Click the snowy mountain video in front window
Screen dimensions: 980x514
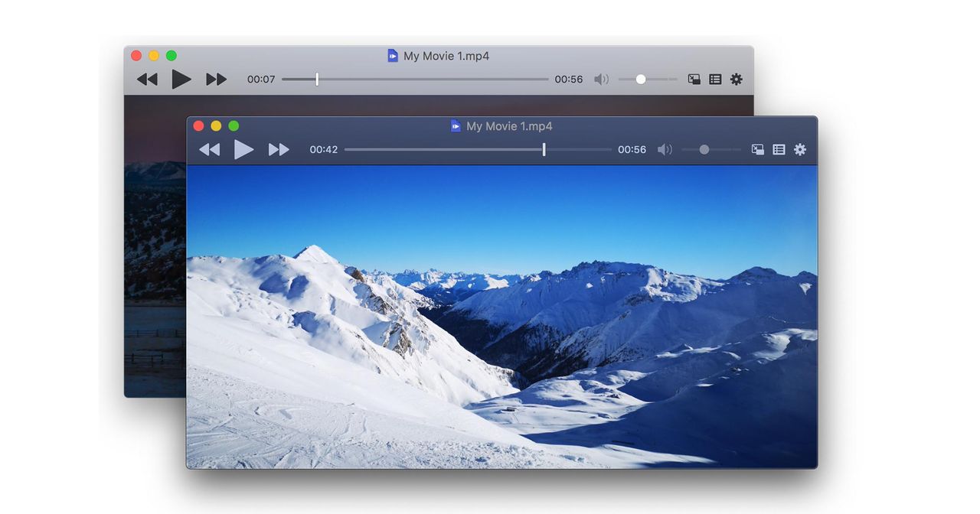502,317
